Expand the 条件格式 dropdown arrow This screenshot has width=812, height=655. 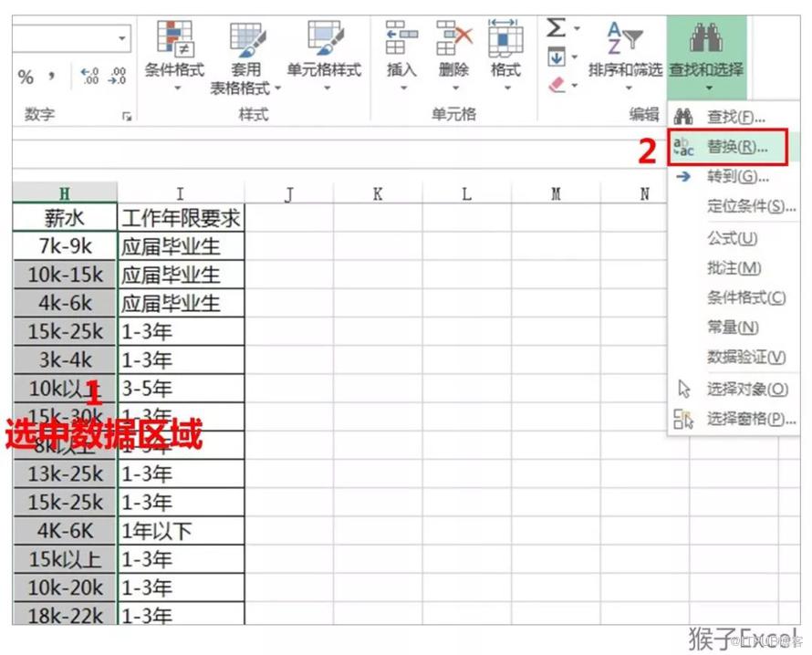tap(178, 88)
